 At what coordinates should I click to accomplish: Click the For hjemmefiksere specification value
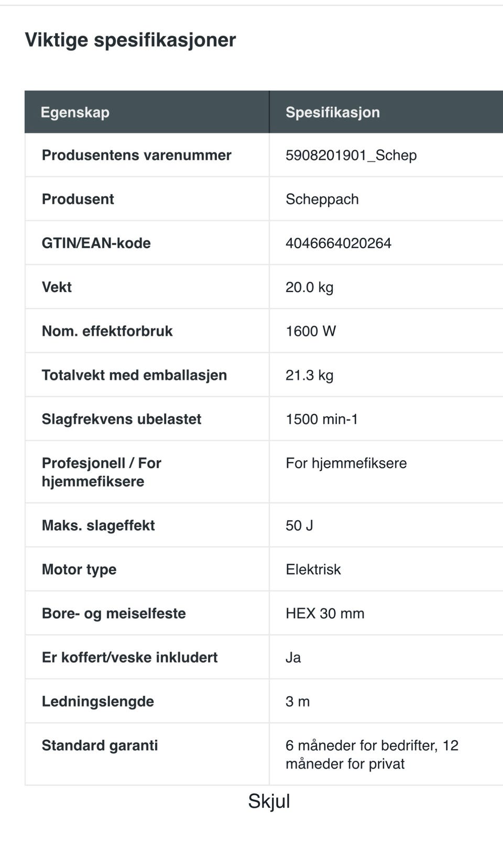click(x=346, y=463)
